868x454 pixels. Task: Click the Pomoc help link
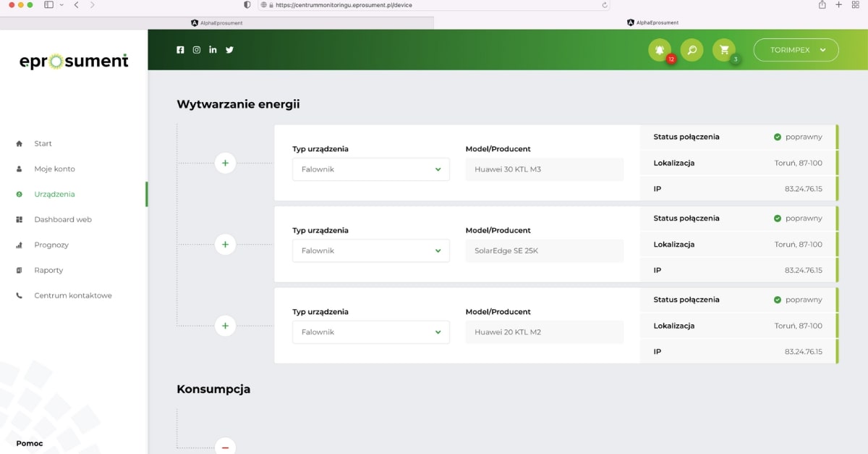click(x=30, y=443)
